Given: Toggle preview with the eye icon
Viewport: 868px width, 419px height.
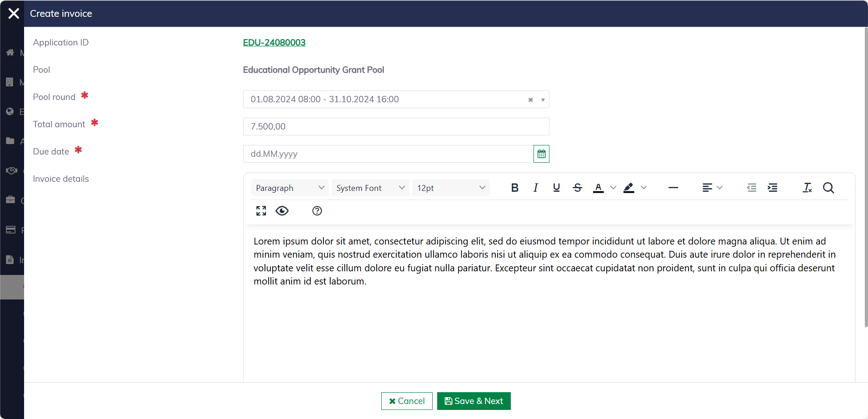Looking at the screenshot, I should pyautogui.click(x=282, y=211).
